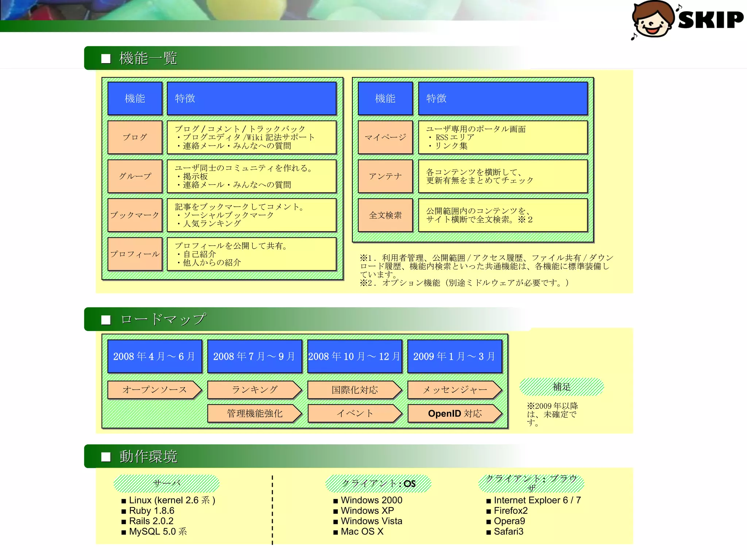Select the 2008年4月～6月 period header

(x=155, y=356)
